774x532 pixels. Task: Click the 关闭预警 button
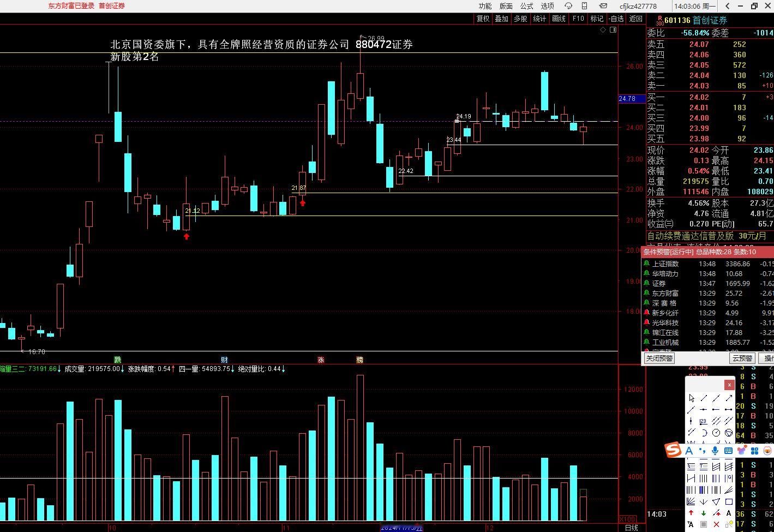659,358
